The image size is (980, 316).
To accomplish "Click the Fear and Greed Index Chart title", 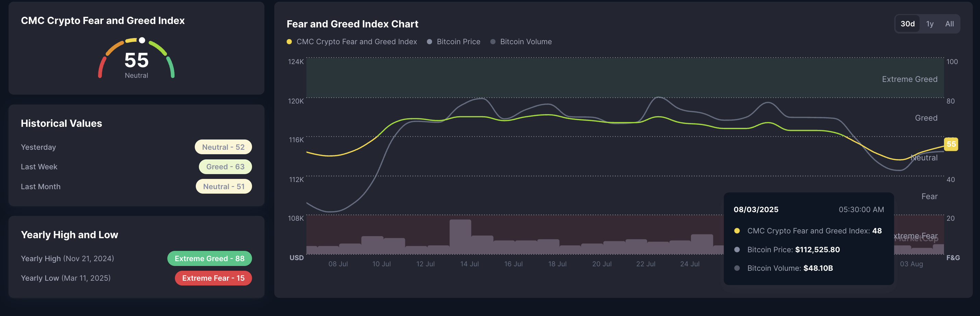I will click(352, 24).
